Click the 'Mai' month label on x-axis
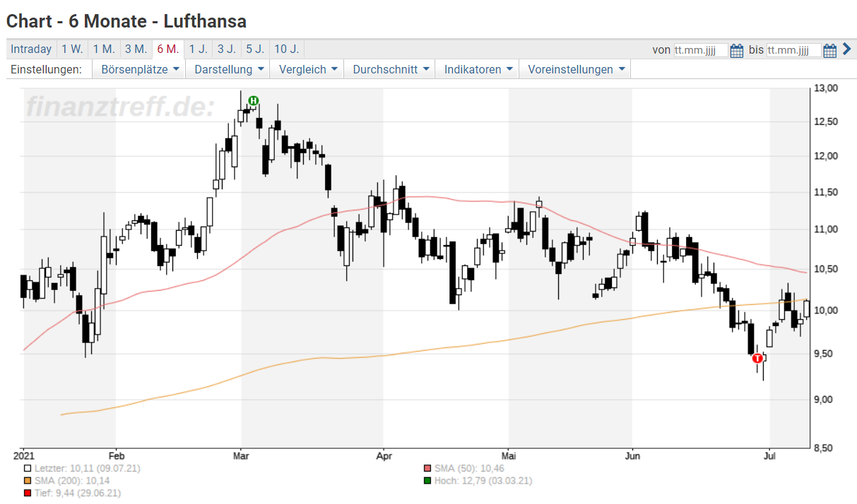 click(x=508, y=456)
